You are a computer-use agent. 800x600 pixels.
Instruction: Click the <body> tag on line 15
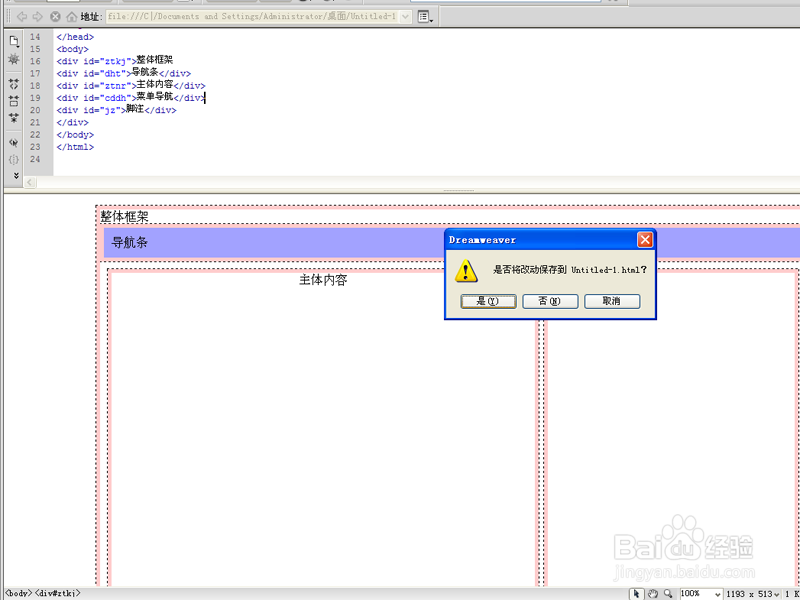coord(72,49)
